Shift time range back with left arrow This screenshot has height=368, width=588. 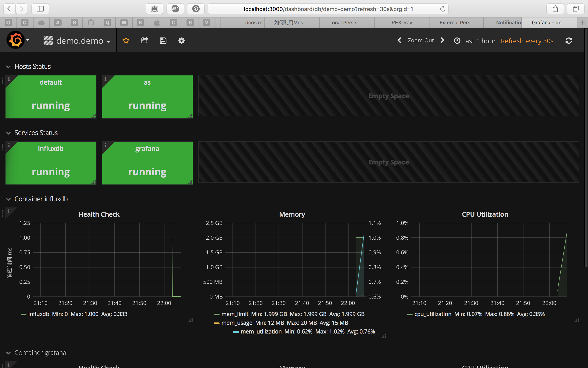click(399, 40)
